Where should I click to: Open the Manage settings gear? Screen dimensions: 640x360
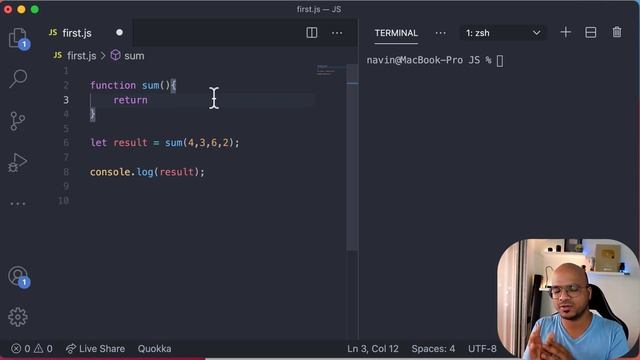[x=18, y=317]
